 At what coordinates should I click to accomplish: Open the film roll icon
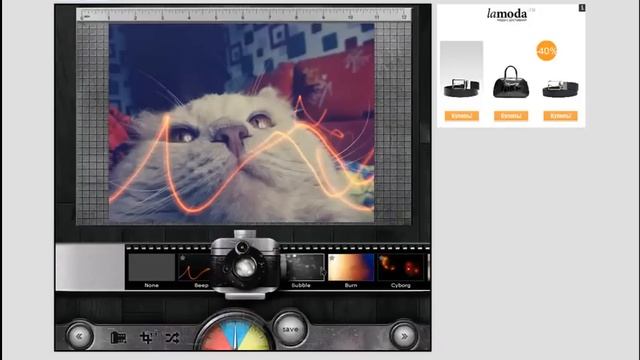(x=118, y=338)
